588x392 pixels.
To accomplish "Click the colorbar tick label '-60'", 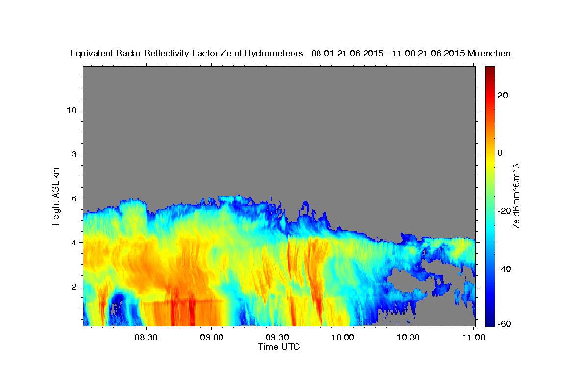I will click(x=503, y=323).
